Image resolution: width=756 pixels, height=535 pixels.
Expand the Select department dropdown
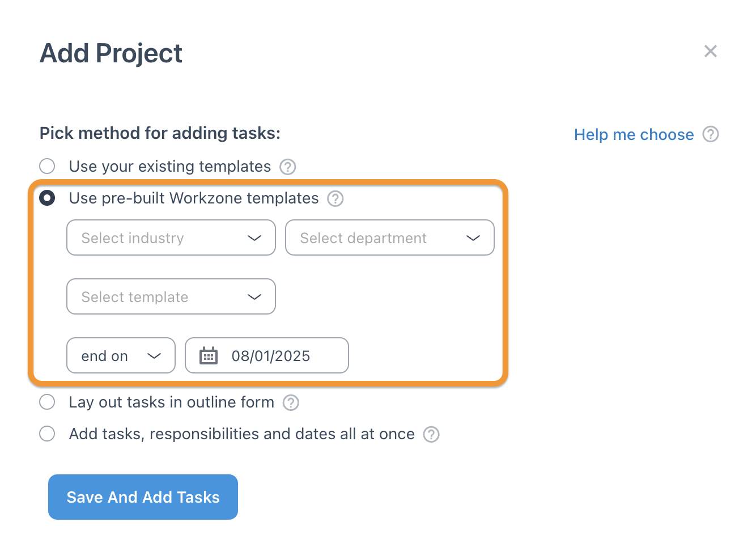390,237
